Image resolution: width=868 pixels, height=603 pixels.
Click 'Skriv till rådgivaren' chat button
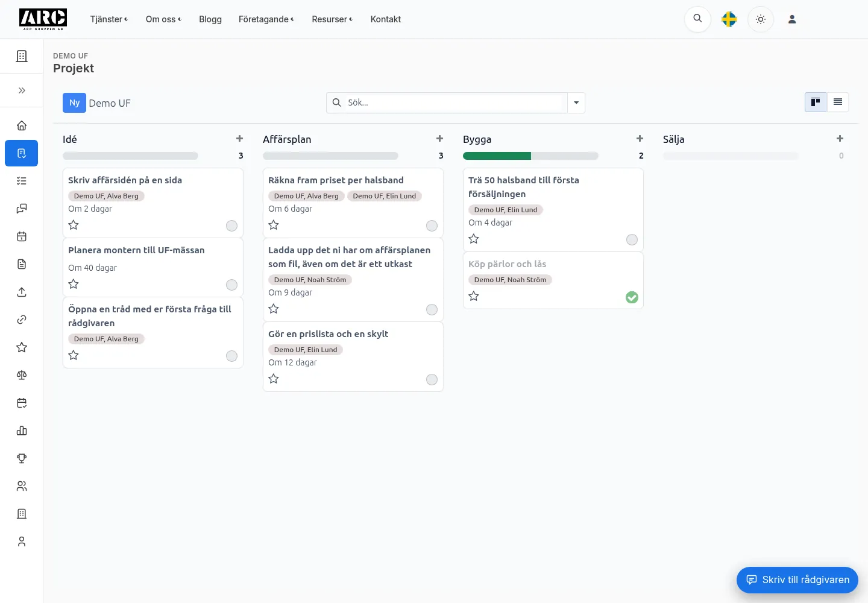pos(797,580)
